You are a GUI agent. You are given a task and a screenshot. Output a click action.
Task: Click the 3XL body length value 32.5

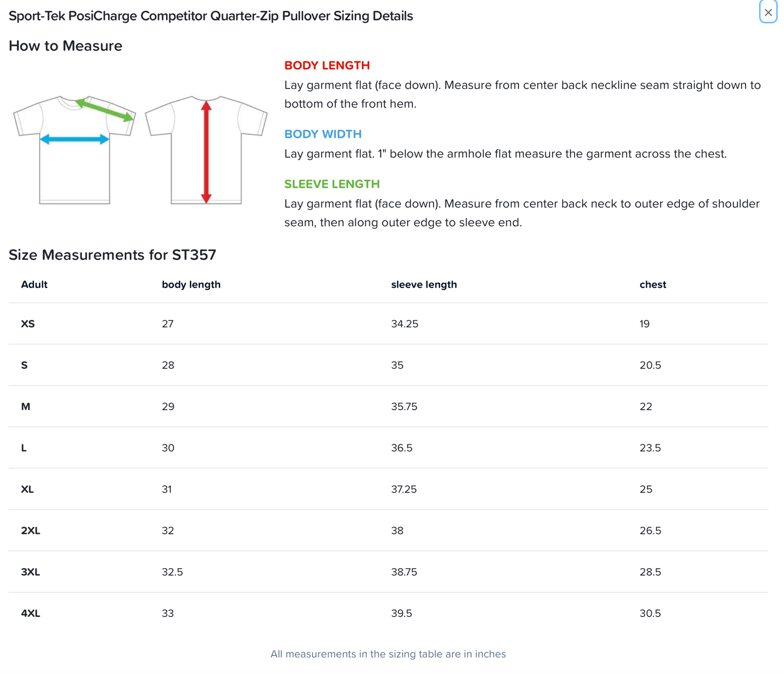[x=172, y=572]
